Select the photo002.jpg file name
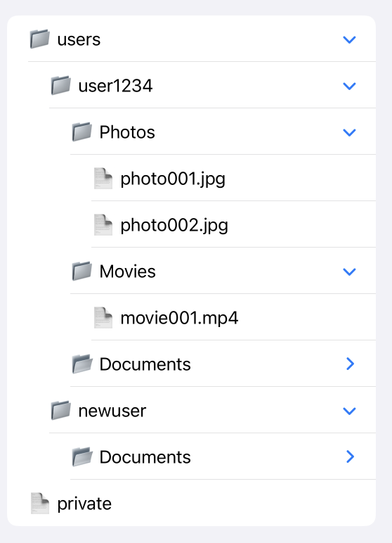Screen dimensions: 392x543 (174, 226)
